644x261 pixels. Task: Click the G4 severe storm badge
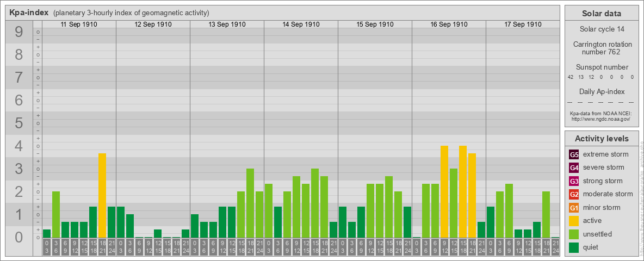(x=574, y=168)
